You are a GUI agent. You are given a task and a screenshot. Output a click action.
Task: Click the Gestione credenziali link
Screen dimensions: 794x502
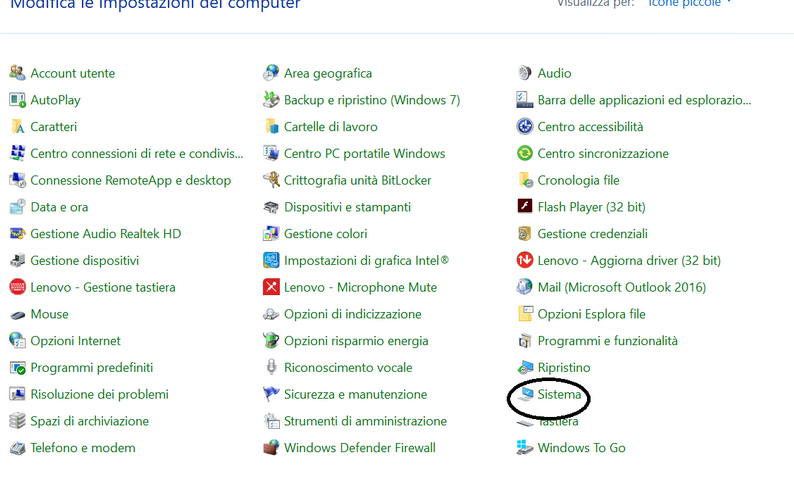[x=592, y=234]
